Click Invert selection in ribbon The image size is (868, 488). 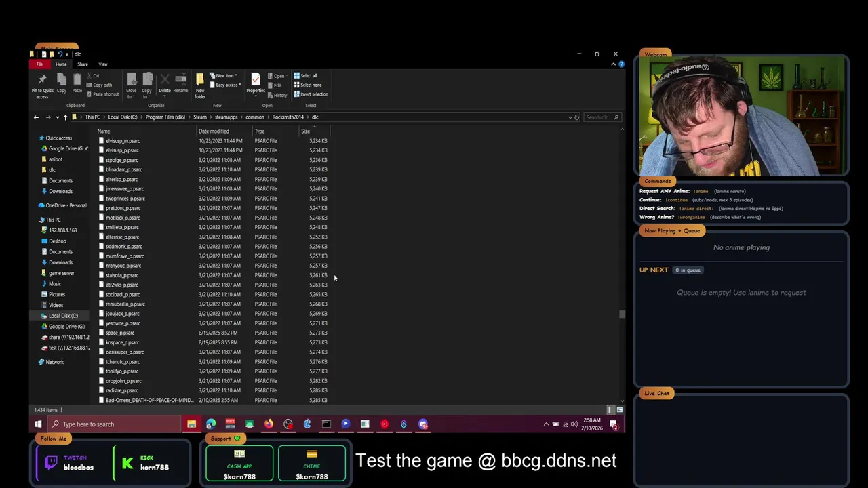pyautogui.click(x=311, y=94)
